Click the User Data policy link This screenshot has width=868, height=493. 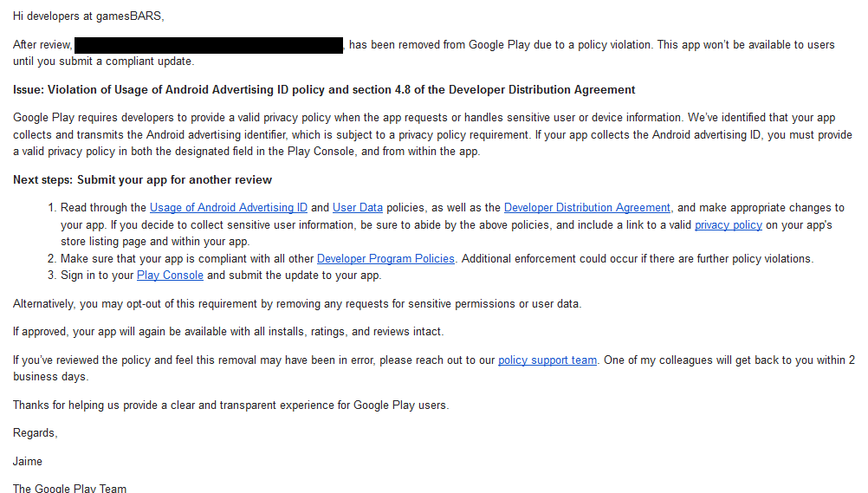tap(357, 208)
